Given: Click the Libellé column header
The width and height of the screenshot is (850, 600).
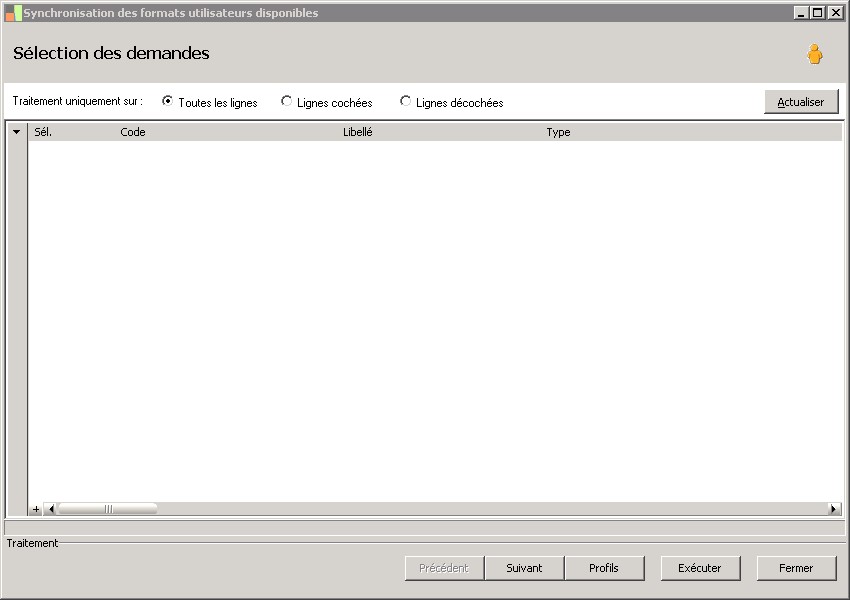Looking at the screenshot, I should pyautogui.click(x=358, y=132).
